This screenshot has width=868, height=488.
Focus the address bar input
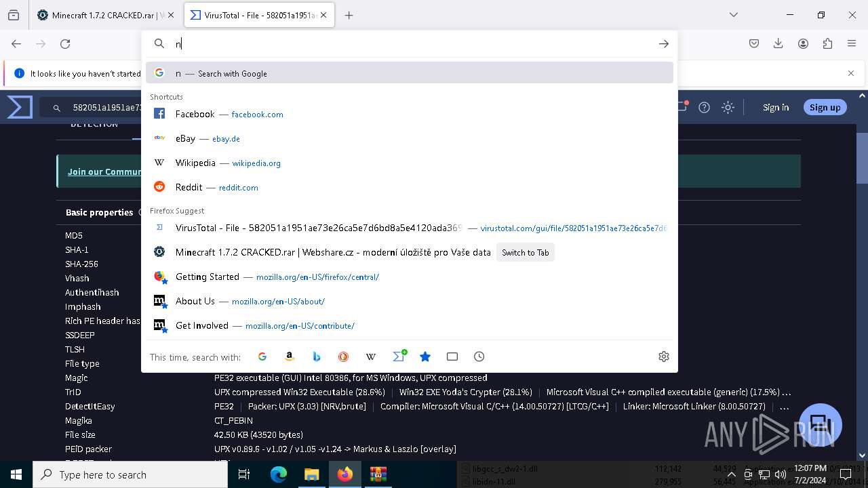pyautogui.click(x=410, y=43)
